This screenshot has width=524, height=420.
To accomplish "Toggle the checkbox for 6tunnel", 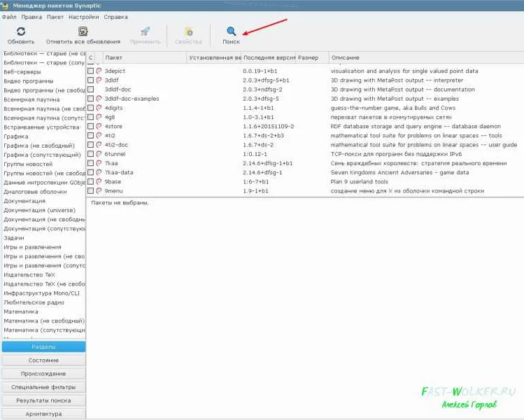I will pyautogui.click(x=90, y=154).
